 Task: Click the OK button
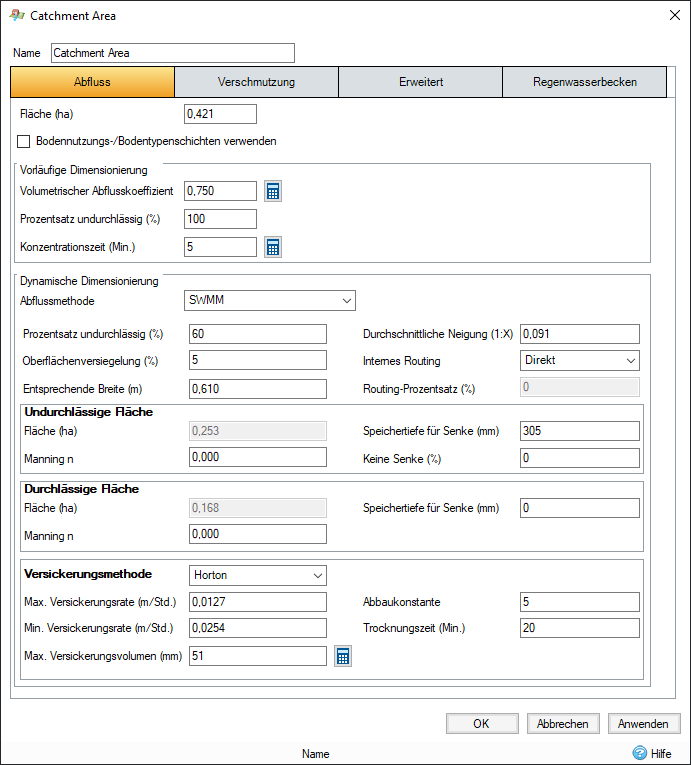[x=482, y=724]
